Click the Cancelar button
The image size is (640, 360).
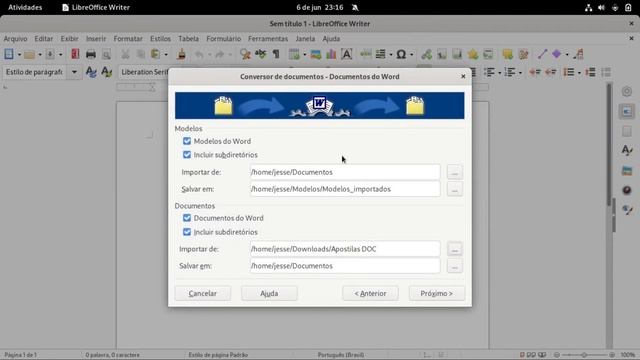point(203,293)
